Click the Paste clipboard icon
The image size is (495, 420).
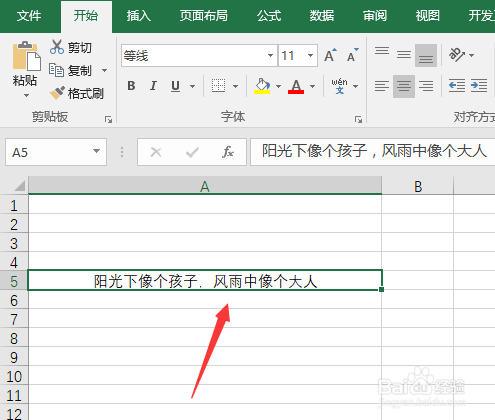[26, 56]
